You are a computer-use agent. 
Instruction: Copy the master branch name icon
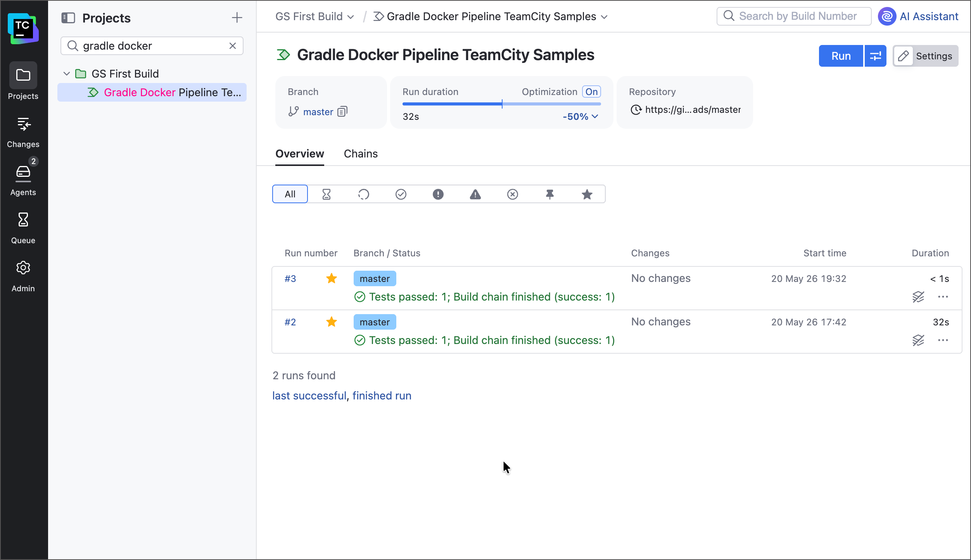pos(342,112)
